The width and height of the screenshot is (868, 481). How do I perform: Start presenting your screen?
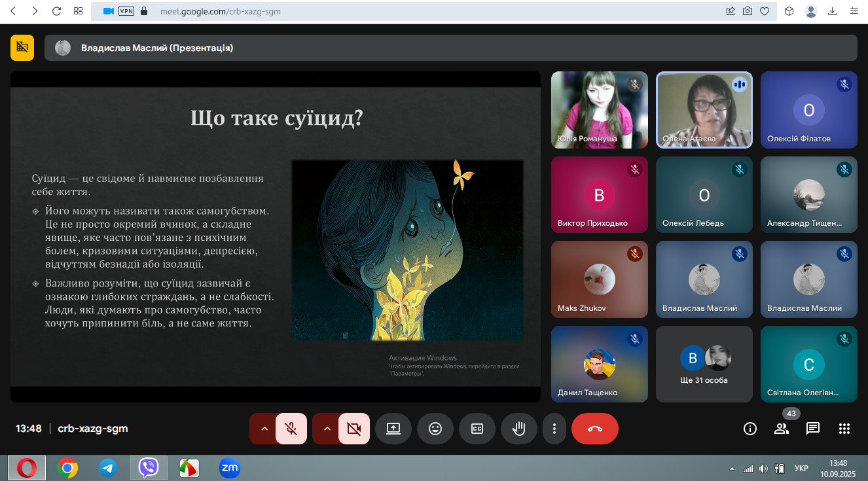click(x=393, y=429)
